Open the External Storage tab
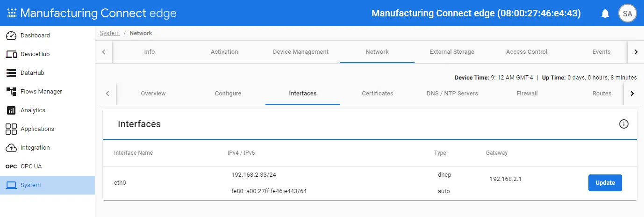644x217 pixels. 452,52
